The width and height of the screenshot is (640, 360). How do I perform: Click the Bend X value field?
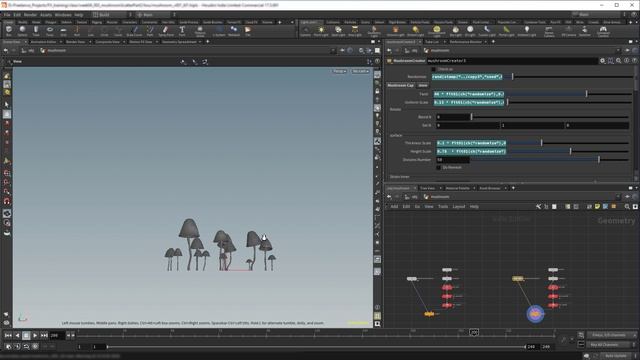tap(453, 117)
